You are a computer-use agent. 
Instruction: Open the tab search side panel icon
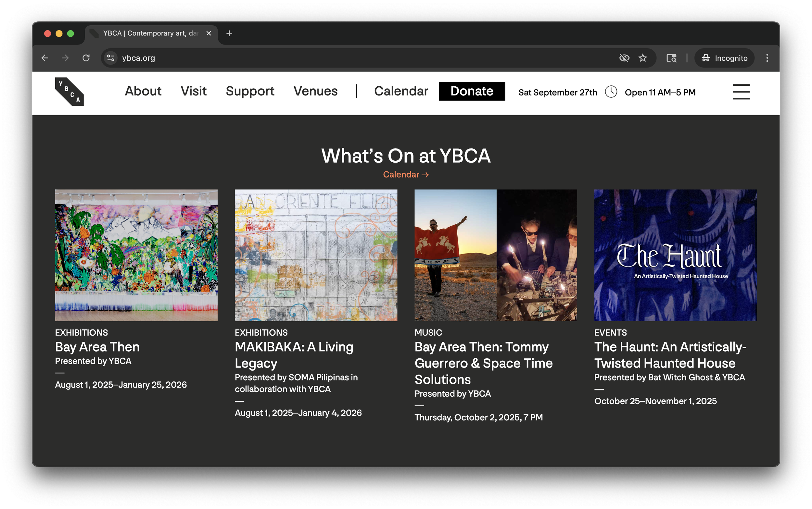point(671,58)
